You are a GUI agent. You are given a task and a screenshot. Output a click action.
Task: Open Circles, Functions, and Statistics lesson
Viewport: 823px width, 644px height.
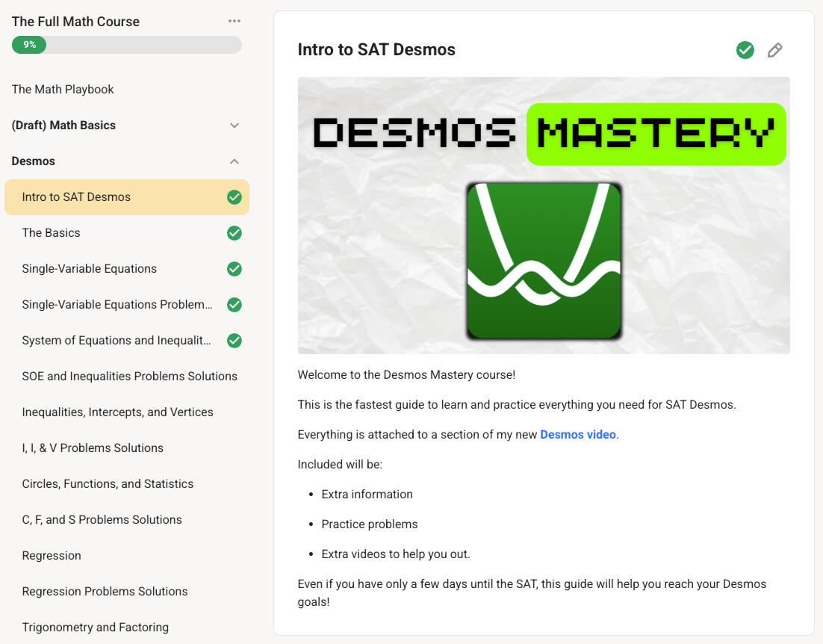(x=108, y=484)
